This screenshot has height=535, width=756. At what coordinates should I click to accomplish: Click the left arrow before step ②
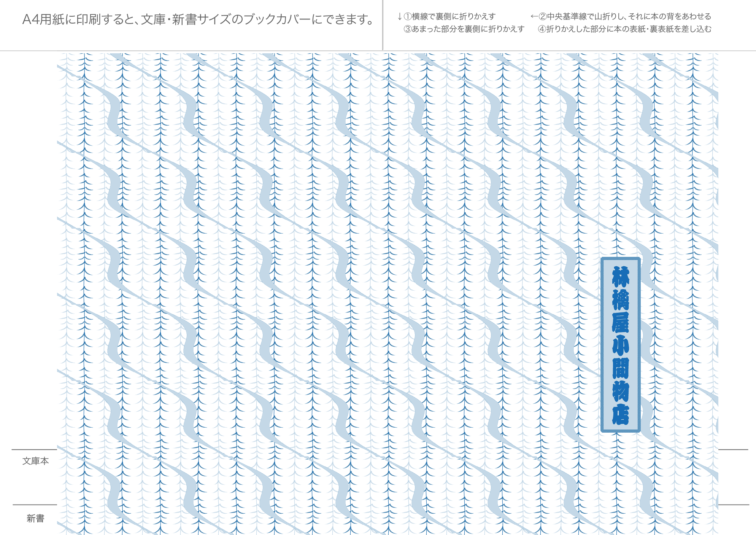(534, 16)
